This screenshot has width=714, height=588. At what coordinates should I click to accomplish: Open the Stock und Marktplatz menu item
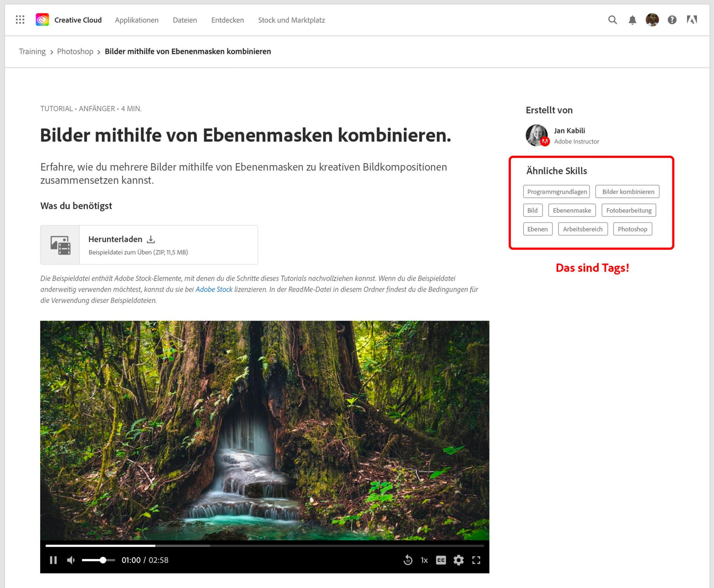[x=291, y=20]
